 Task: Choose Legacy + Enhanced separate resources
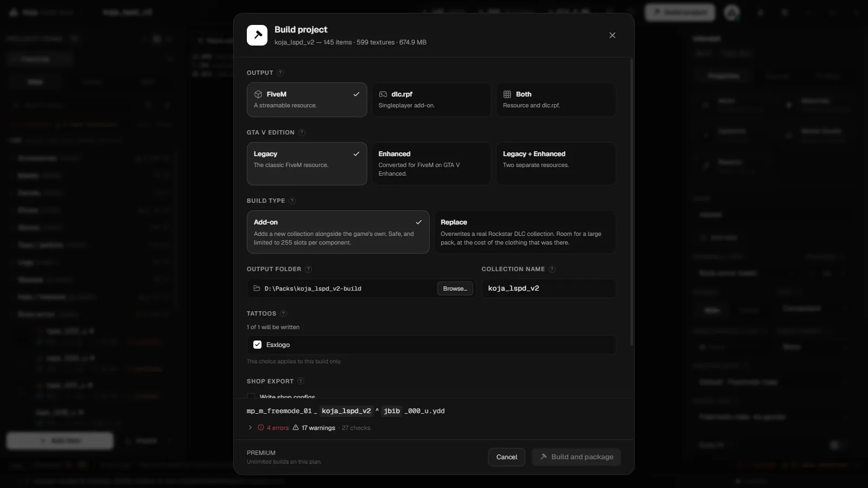click(556, 164)
